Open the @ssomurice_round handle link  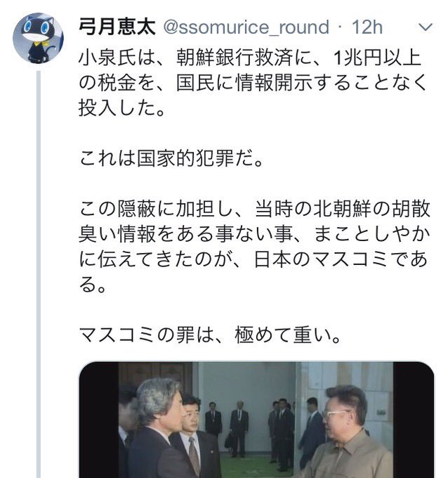tap(246, 27)
